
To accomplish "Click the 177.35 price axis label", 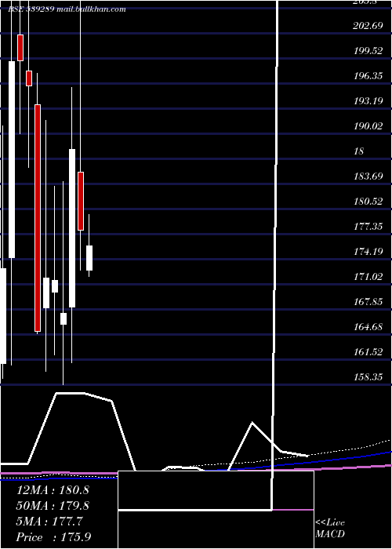I will (x=368, y=227).
